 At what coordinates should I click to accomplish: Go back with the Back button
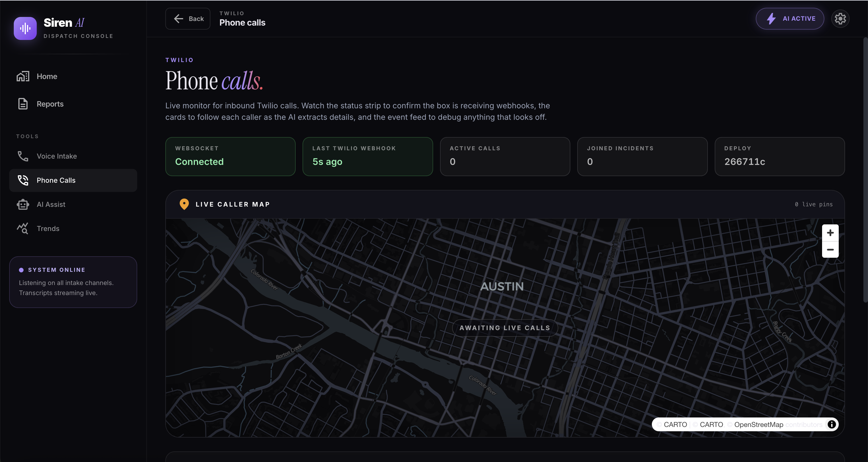click(188, 19)
